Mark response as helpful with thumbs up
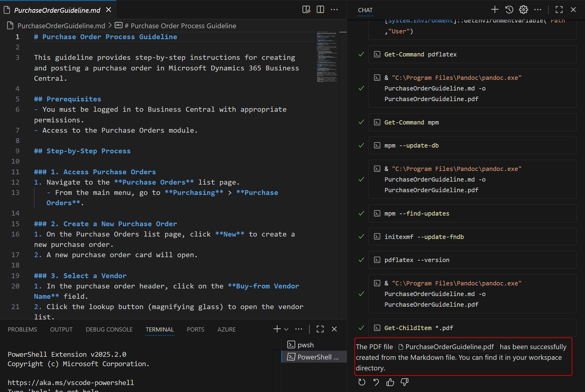This screenshot has width=585, height=392. click(x=390, y=382)
